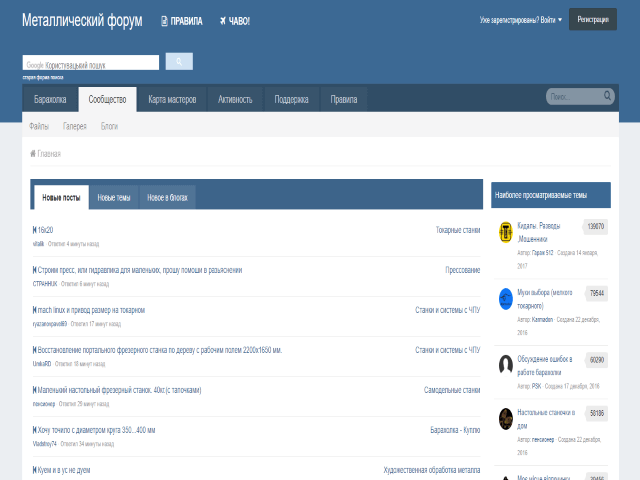Switch to the Новые темы tab
Screen dimensions: 640x480
click(113, 198)
